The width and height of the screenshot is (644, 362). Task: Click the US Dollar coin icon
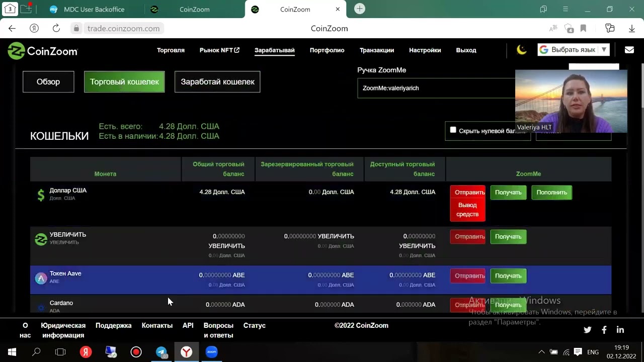click(41, 195)
